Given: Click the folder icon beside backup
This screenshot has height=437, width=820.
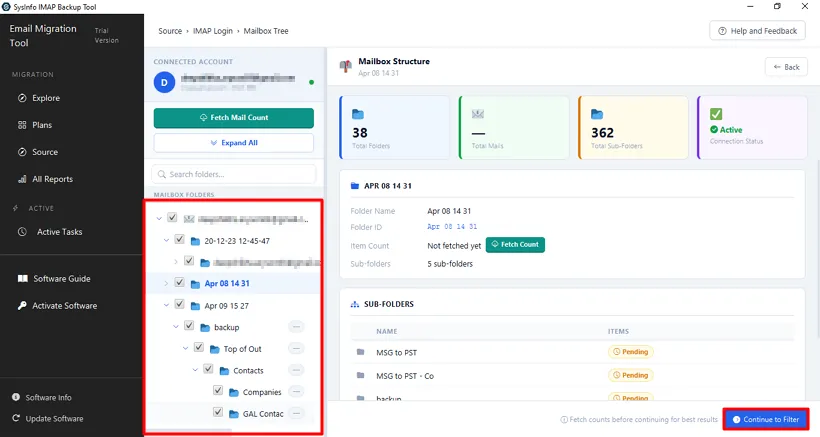Looking at the screenshot, I should (205, 327).
